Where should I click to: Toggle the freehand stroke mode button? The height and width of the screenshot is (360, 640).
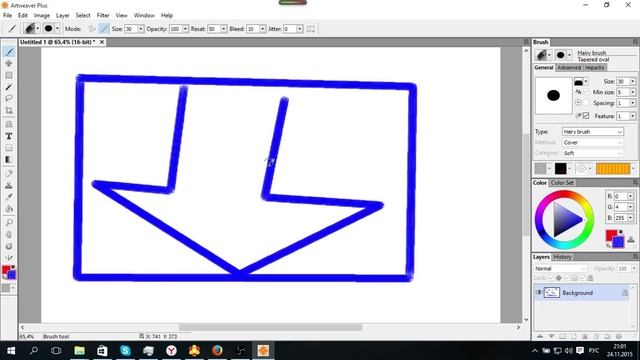[92, 29]
